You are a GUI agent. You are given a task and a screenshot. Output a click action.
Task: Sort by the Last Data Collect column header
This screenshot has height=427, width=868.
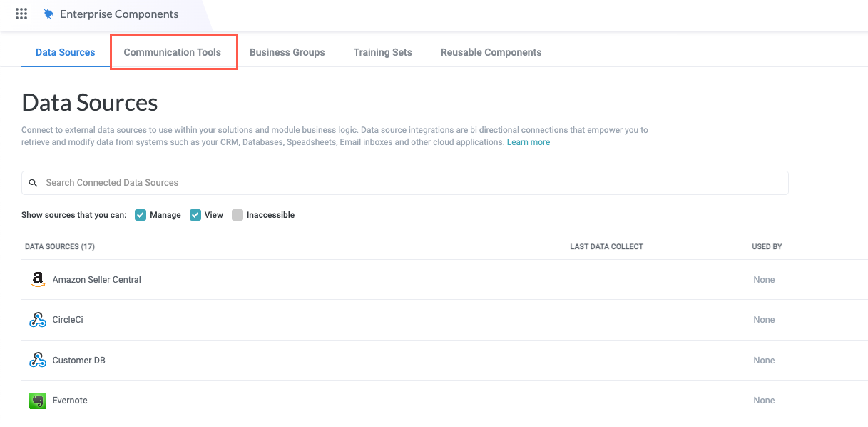(606, 247)
